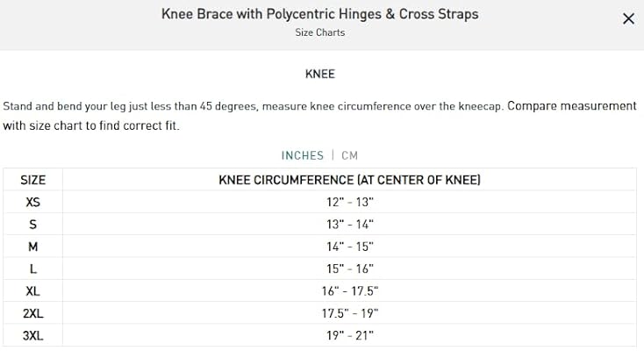Image resolution: width=644 pixels, height=351 pixels.
Task: Select the XS size row label
Action: (32, 202)
